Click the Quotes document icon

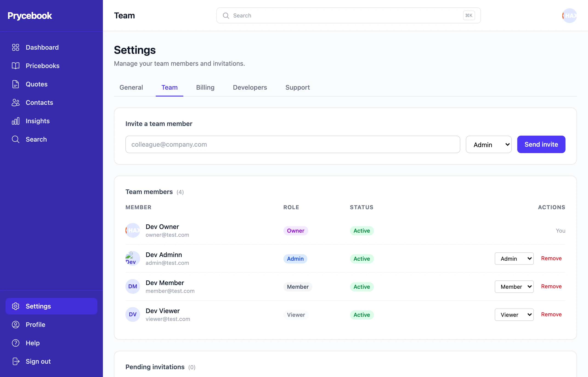pos(15,84)
